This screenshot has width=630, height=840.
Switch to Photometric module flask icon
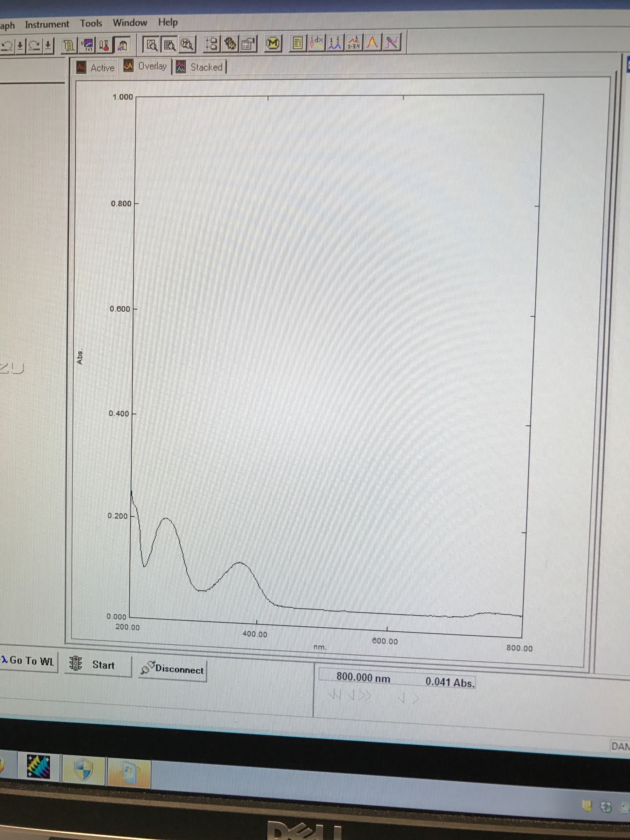(x=104, y=45)
